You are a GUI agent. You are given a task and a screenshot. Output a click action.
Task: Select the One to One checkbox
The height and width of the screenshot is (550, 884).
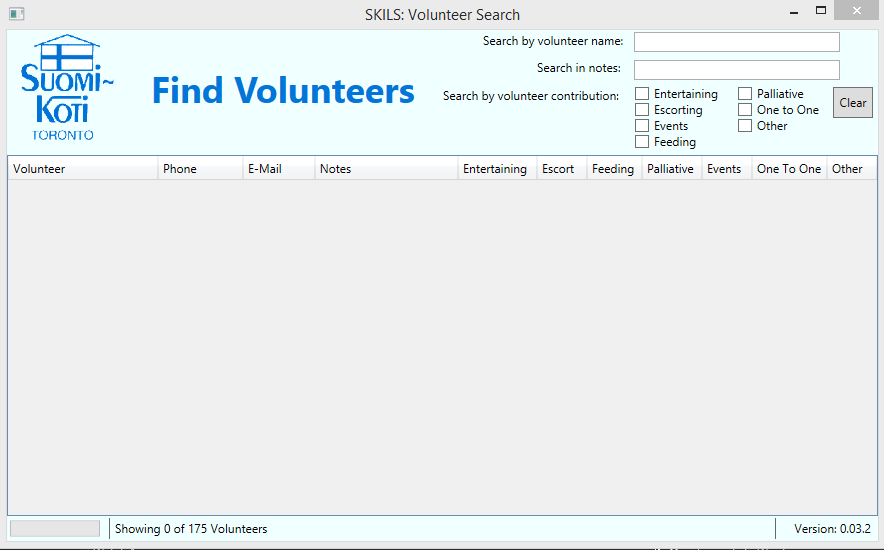point(745,110)
